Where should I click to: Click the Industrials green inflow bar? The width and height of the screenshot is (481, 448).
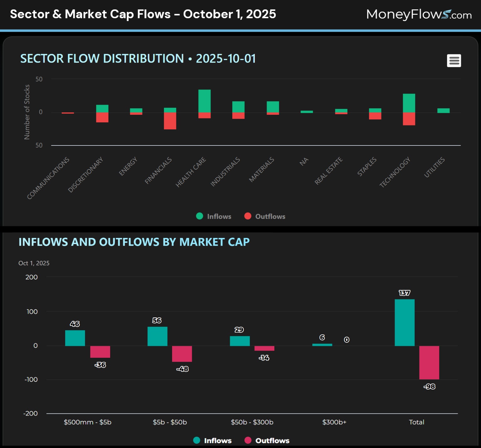click(238, 107)
